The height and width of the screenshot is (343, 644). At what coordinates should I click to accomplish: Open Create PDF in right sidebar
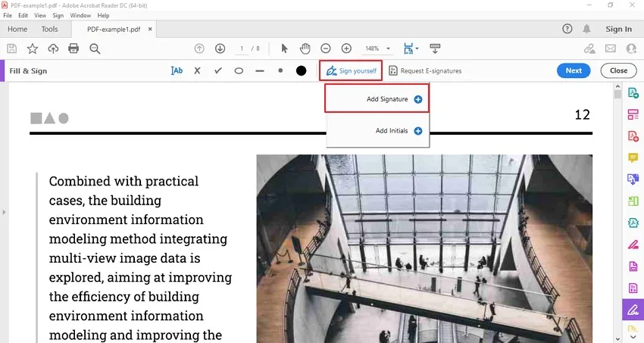pyautogui.click(x=633, y=93)
